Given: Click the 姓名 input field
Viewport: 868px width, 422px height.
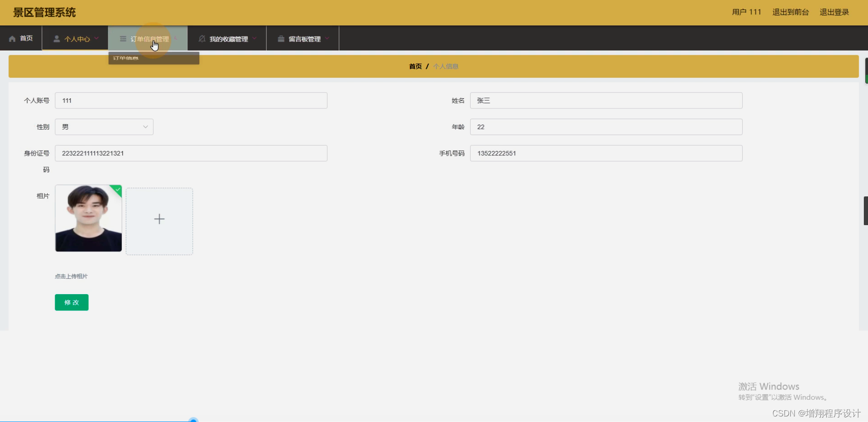Looking at the screenshot, I should 606,101.
